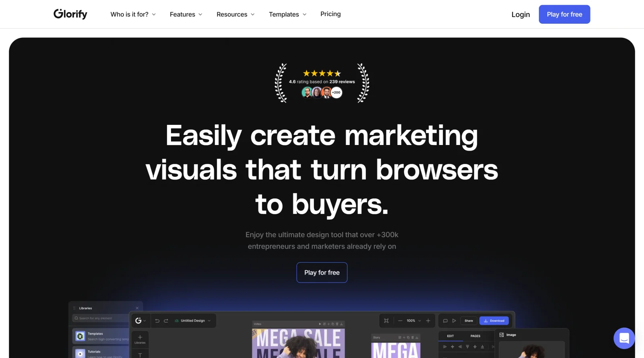Click the trash icon on the Video frame header
Screen dimensions: 644x358
337,324
